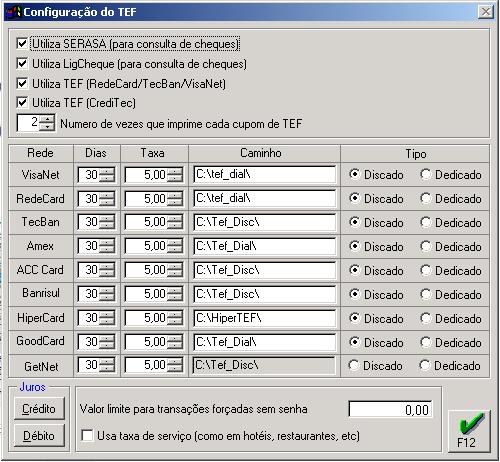Viewport: 500px width, 462px height.
Task: Click the Juros group label
Action: click(32, 387)
